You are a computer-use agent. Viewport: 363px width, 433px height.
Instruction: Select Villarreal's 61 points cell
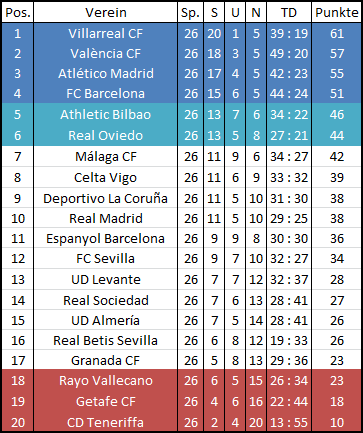tap(336, 33)
